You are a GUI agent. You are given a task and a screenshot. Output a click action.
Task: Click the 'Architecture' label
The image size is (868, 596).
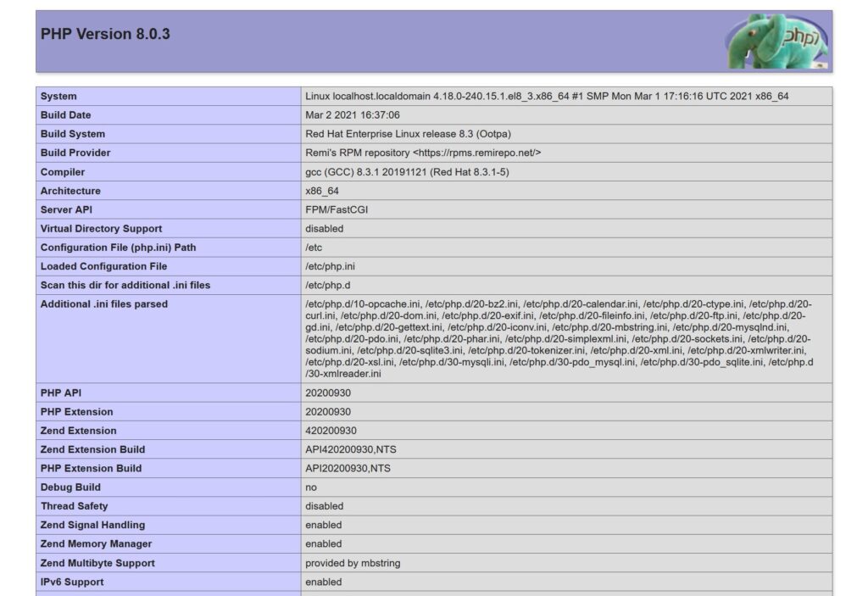pyautogui.click(x=70, y=191)
